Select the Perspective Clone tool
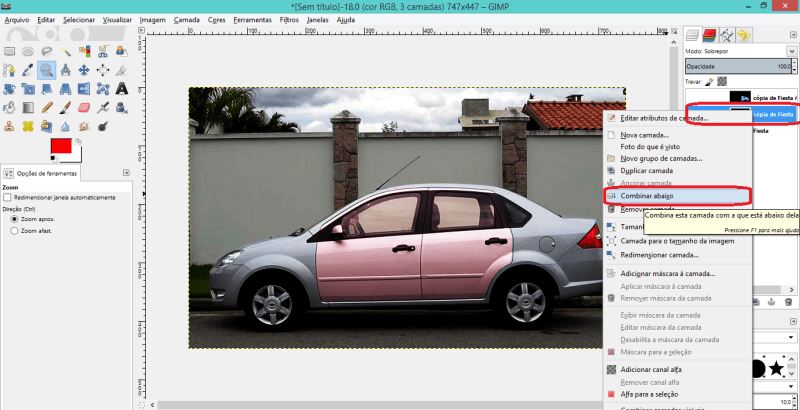 tap(47, 125)
